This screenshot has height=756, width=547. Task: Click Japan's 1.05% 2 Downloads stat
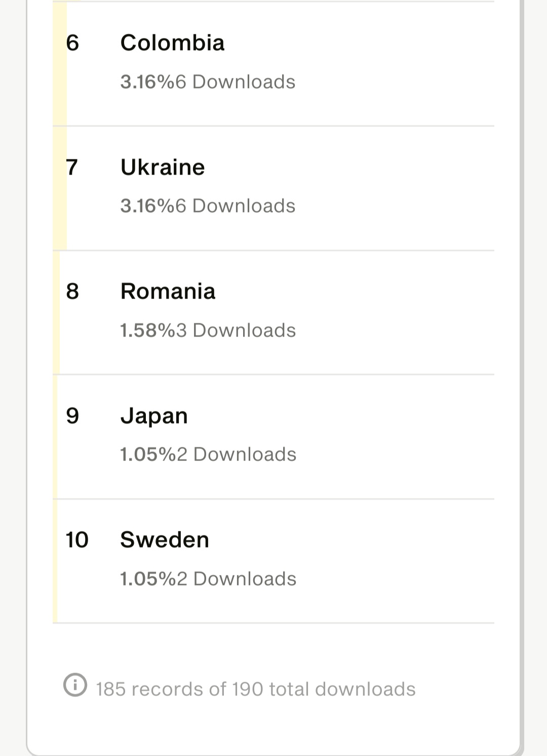click(208, 454)
